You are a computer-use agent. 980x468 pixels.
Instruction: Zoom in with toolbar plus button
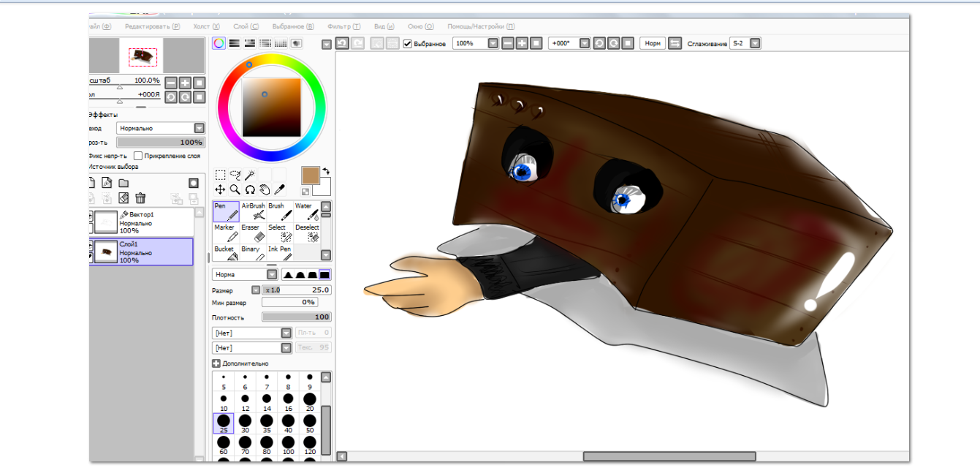point(522,43)
